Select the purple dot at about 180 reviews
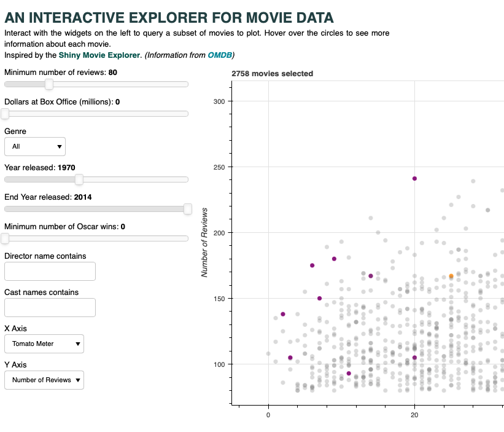 click(334, 259)
